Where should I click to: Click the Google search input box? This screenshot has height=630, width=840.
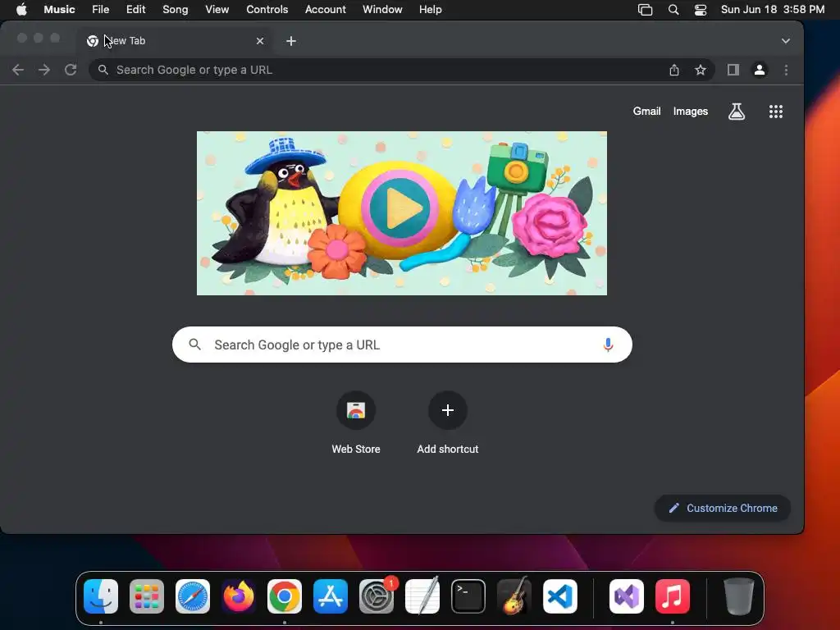pos(402,345)
